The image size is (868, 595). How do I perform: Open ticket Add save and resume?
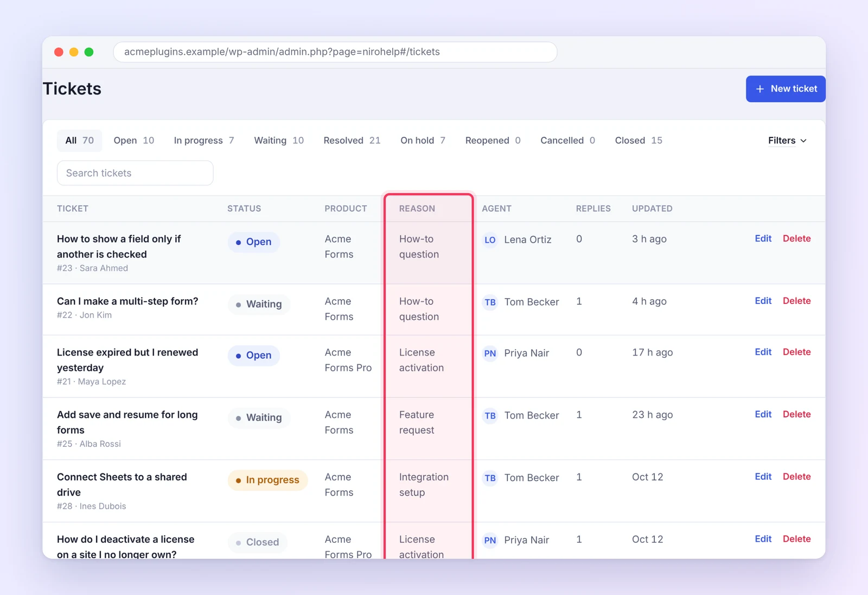click(127, 422)
